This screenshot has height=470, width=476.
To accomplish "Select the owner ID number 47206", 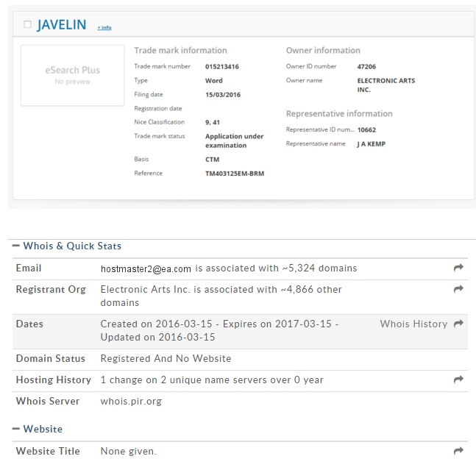I will 366,67.
